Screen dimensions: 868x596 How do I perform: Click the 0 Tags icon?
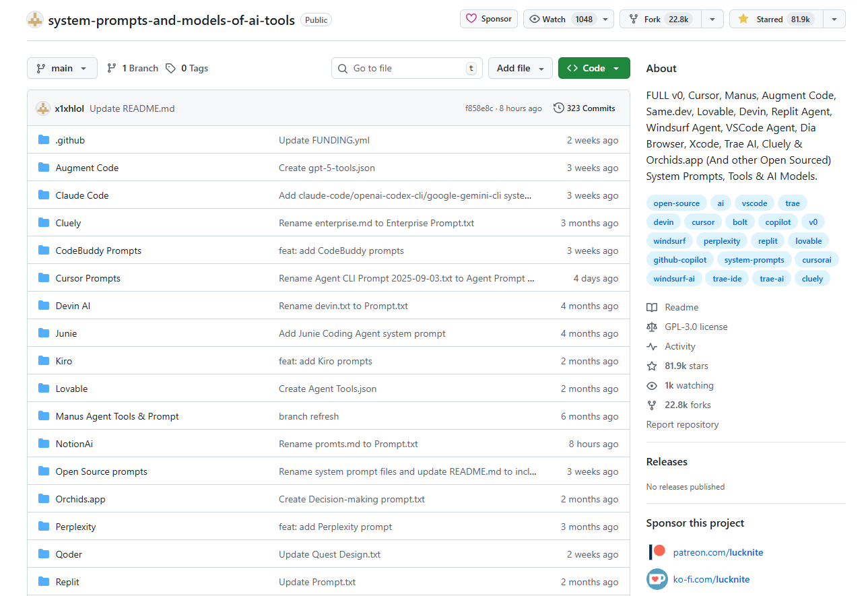pos(170,68)
